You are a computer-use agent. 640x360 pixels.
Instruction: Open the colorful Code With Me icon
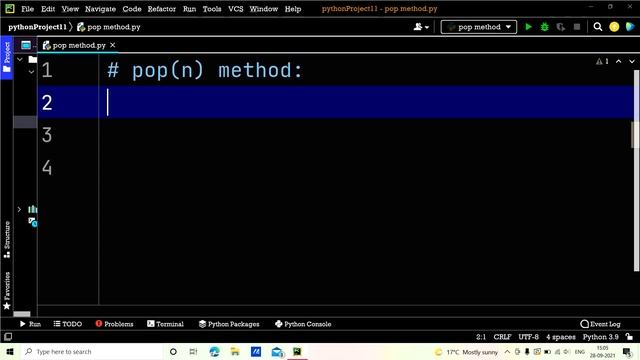pyautogui.click(x=630, y=27)
